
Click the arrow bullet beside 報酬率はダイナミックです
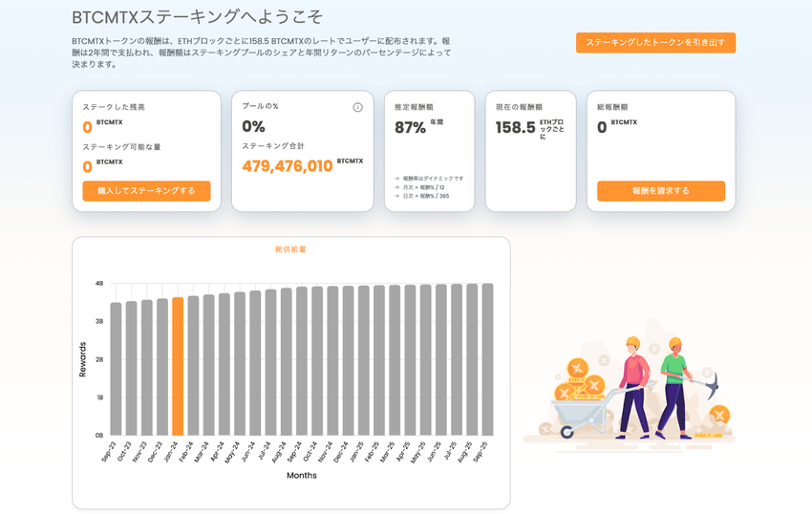click(396, 179)
